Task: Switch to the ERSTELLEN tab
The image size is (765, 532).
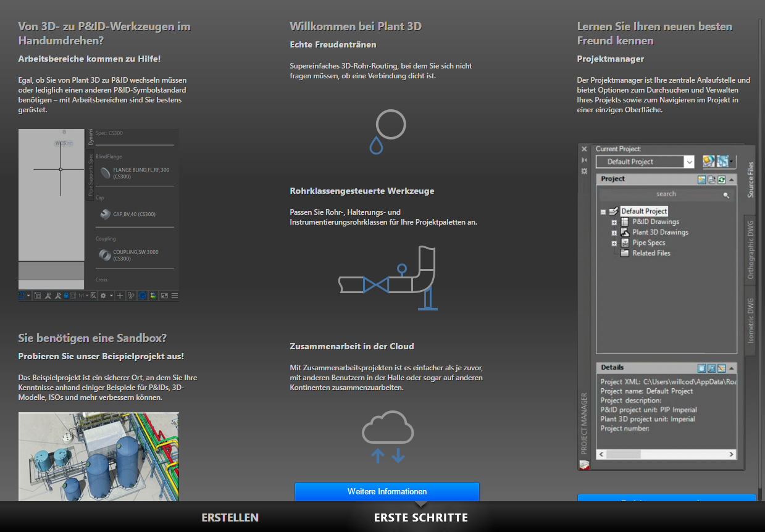Action: 230,517
